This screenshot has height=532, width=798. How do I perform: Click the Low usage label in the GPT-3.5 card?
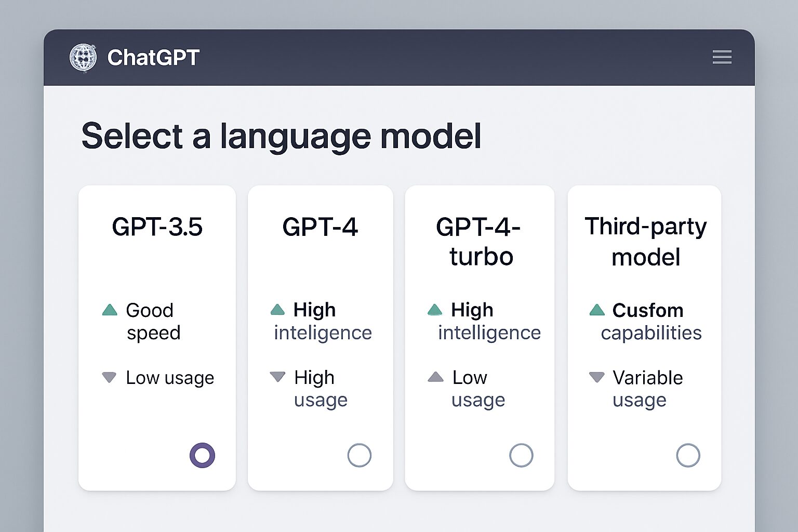pos(170,378)
